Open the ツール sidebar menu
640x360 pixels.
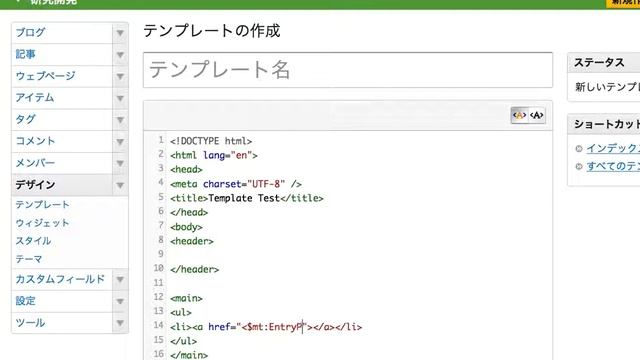click(30, 323)
